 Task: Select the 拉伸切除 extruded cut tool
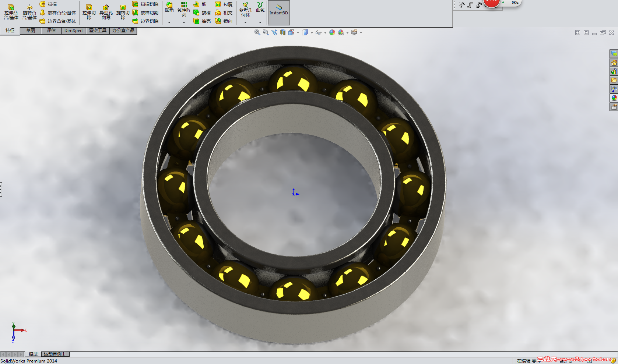point(89,12)
